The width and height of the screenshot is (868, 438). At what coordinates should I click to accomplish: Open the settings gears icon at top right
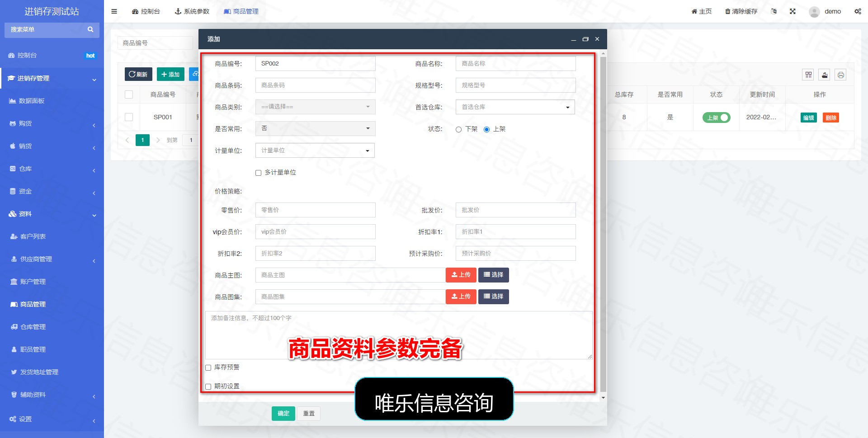pyautogui.click(x=858, y=11)
